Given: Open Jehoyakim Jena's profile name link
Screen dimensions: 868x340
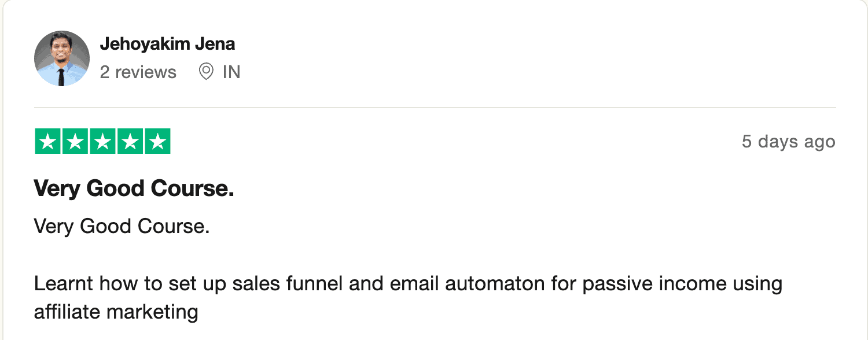Looking at the screenshot, I should pyautogui.click(x=167, y=44).
